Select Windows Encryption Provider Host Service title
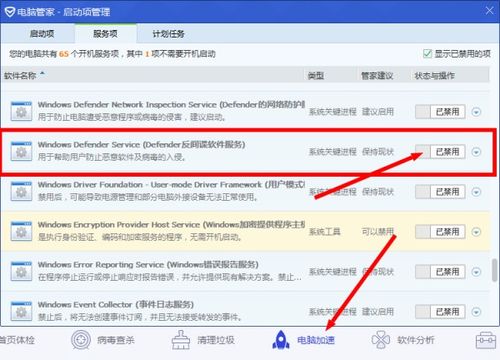The image size is (500, 360). 171,224
